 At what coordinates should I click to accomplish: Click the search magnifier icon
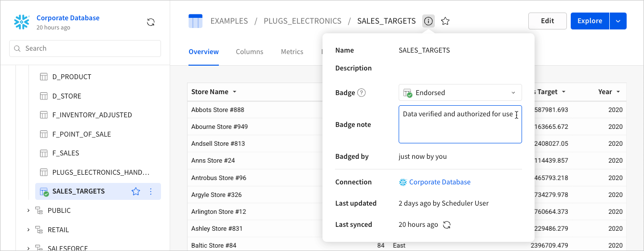pyautogui.click(x=17, y=49)
